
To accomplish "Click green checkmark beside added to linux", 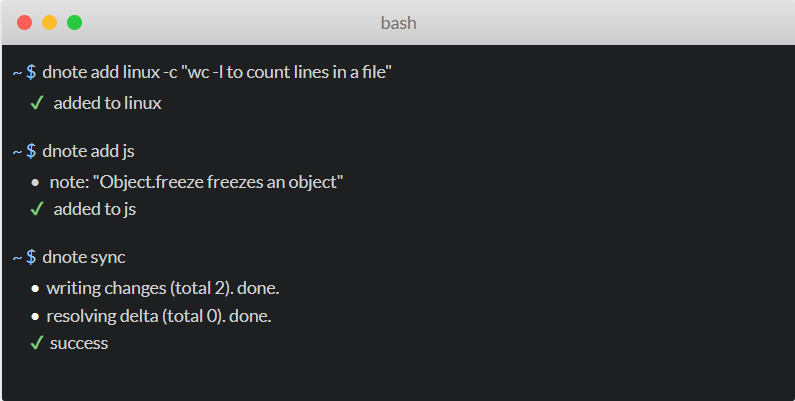I will click(37, 103).
